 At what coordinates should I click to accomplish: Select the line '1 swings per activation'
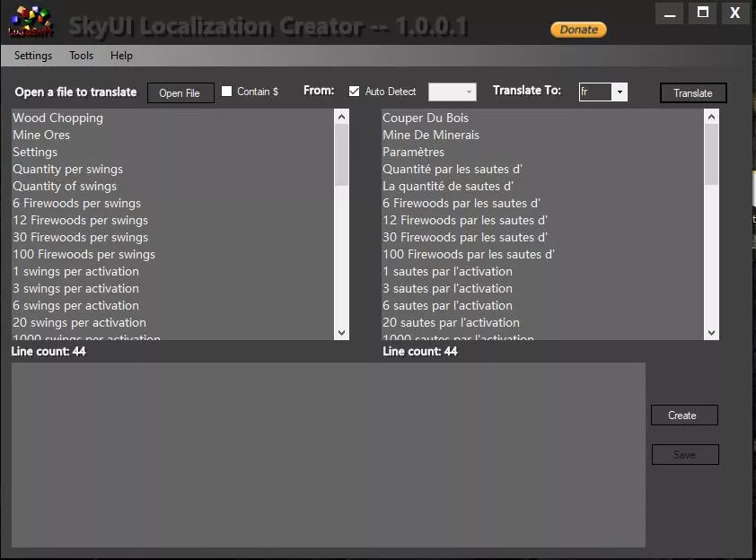click(76, 271)
